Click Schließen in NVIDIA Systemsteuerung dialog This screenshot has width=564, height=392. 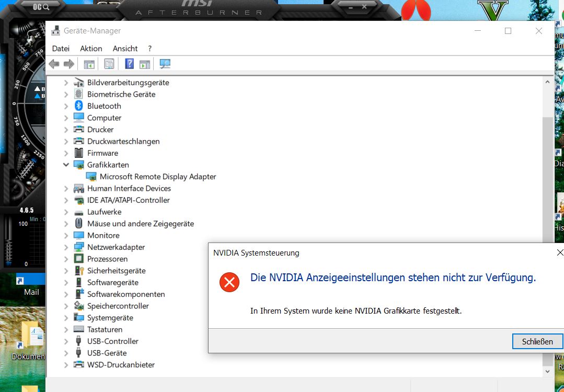(x=537, y=341)
